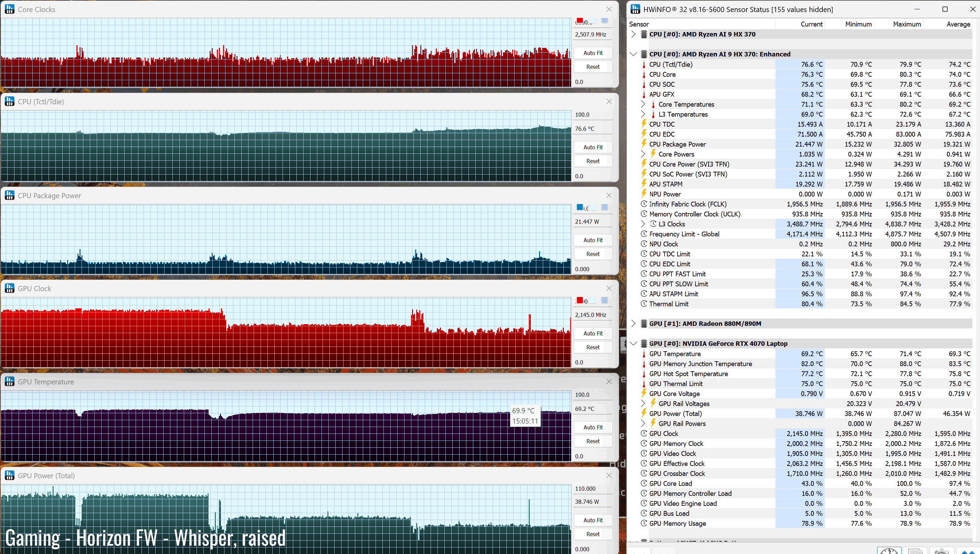This screenshot has width=980, height=554.
Task: Click the Average column header
Action: click(948, 24)
